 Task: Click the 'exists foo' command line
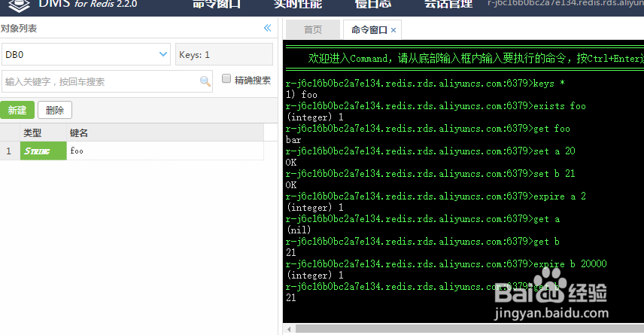click(x=436, y=106)
